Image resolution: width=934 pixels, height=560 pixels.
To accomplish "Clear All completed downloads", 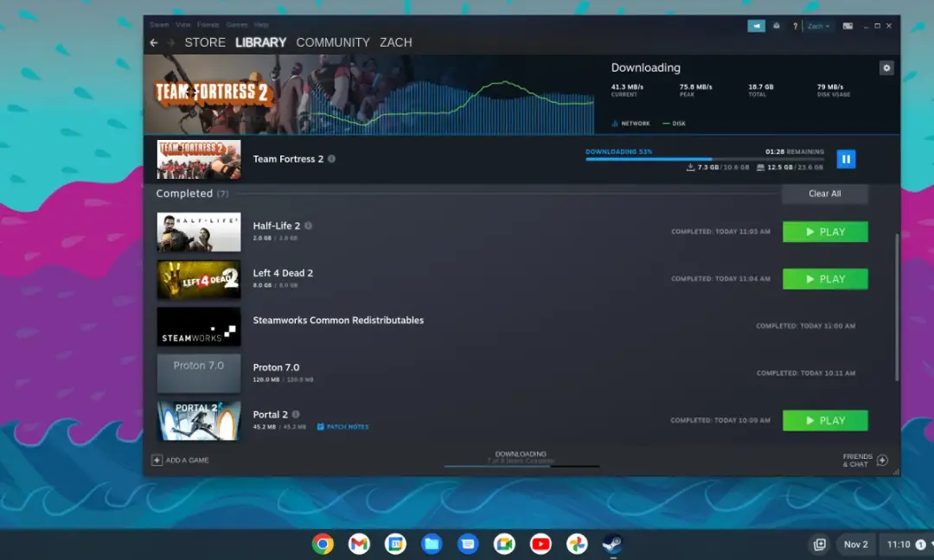I will 824,194.
